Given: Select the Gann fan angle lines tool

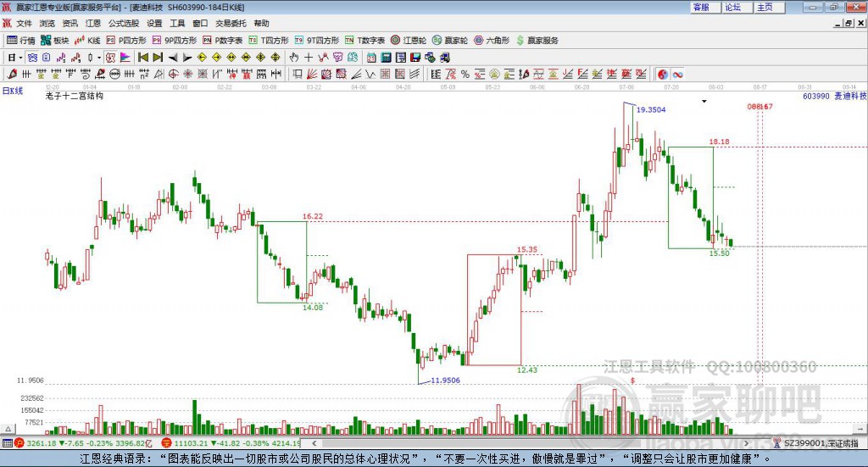Looking at the screenshot, I should coord(312,74).
